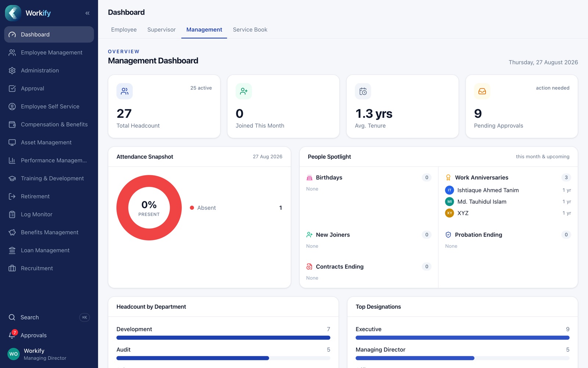
Task: Click the Absent legend red dot
Action: click(192, 208)
